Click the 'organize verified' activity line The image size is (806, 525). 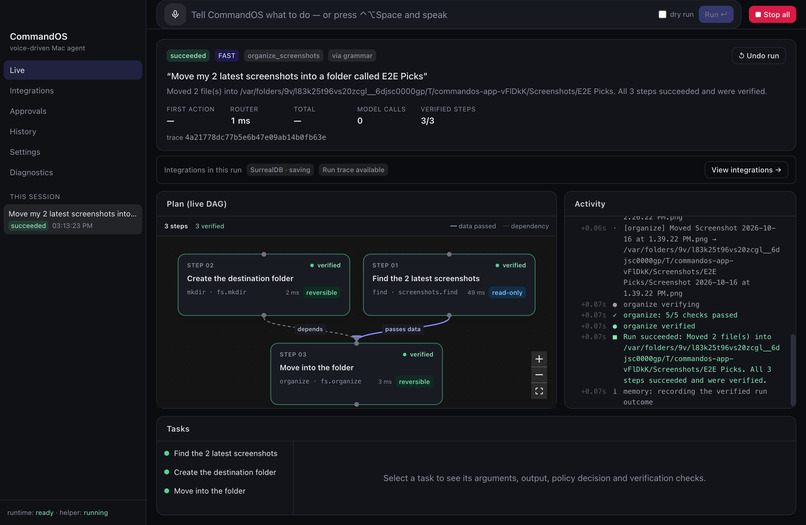point(659,326)
